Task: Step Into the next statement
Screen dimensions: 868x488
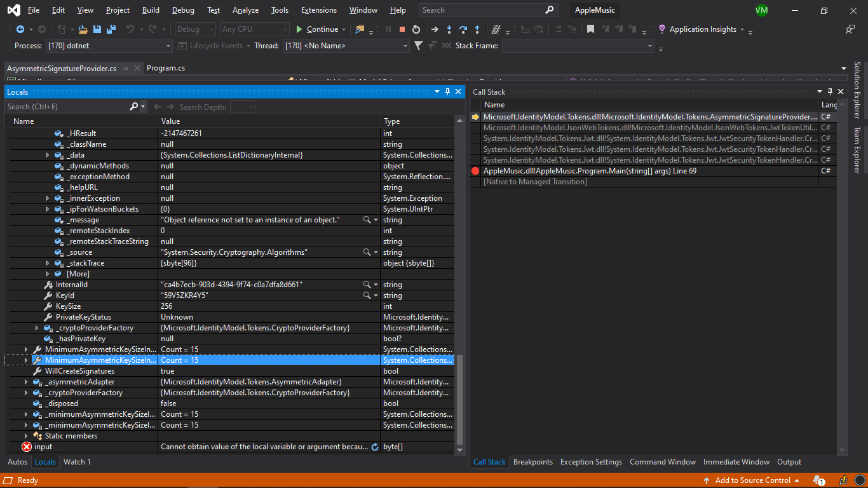Action: 449,29
